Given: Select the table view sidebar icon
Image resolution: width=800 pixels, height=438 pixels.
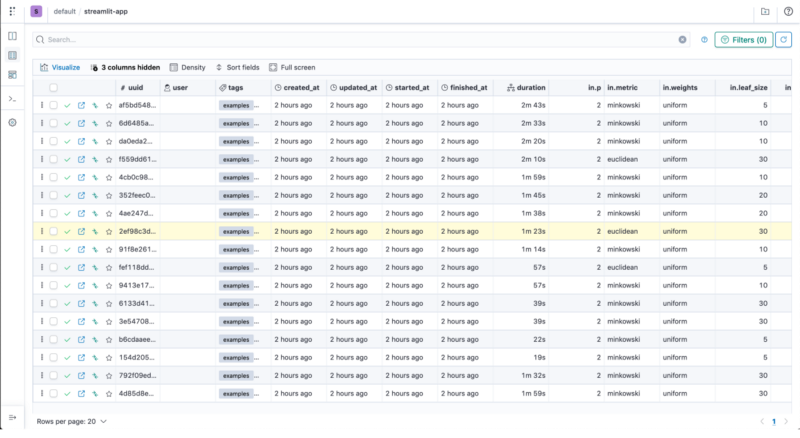Looking at the screenshot, I should tap(12, 55).
